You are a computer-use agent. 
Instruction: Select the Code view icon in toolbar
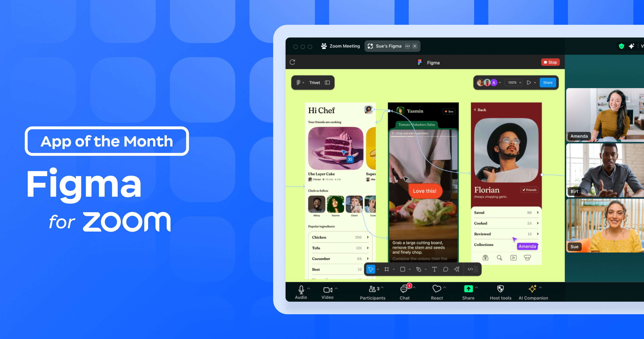(x=471, y=269)
